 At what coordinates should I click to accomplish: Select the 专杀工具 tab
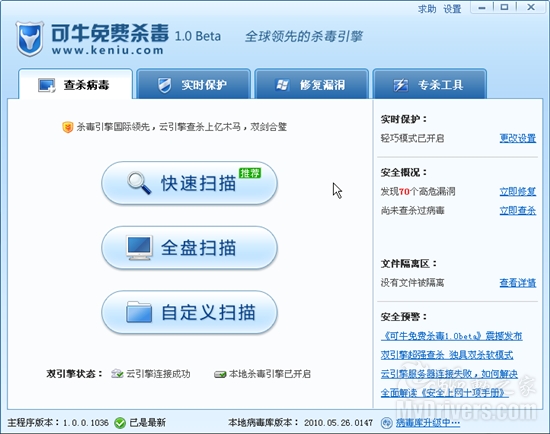click(430, 84)
